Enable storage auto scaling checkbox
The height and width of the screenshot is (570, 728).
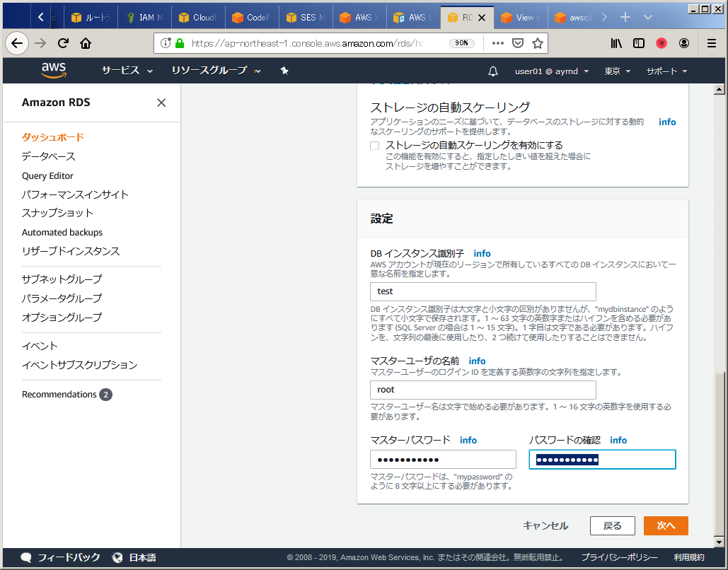click(x=375, y=146)
